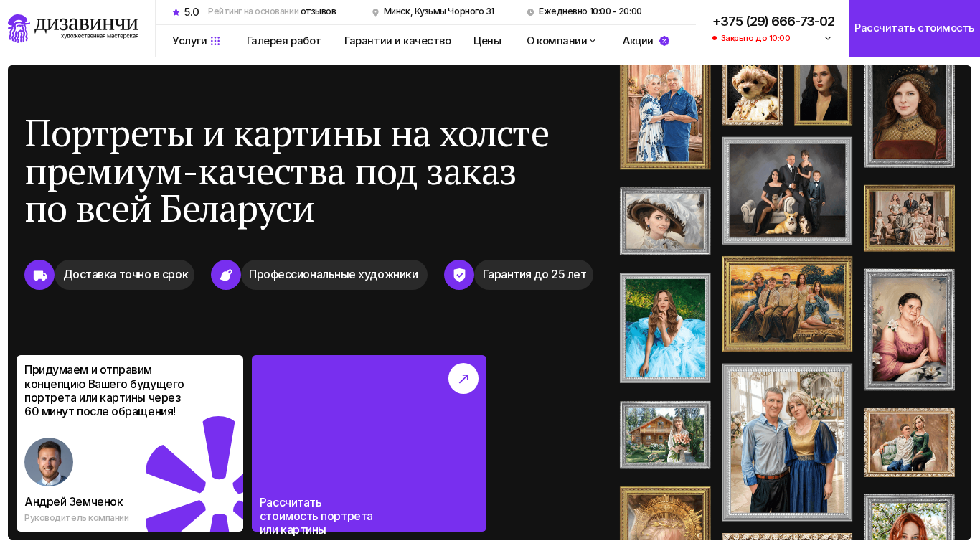The image size is (980, 551).
Task: Click the 5.0 rating value
Action: coord(192,12)
